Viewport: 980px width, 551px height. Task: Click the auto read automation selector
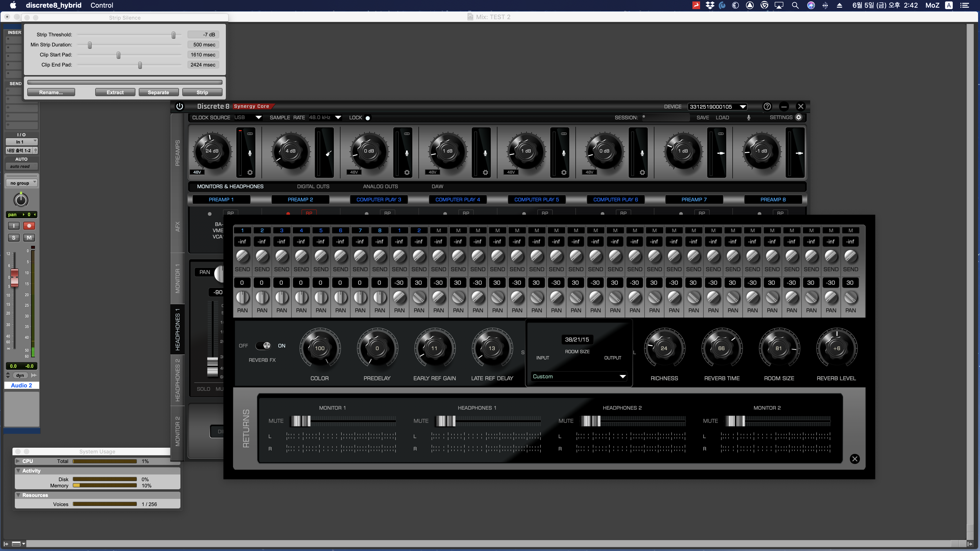click(x=21, y=166)
